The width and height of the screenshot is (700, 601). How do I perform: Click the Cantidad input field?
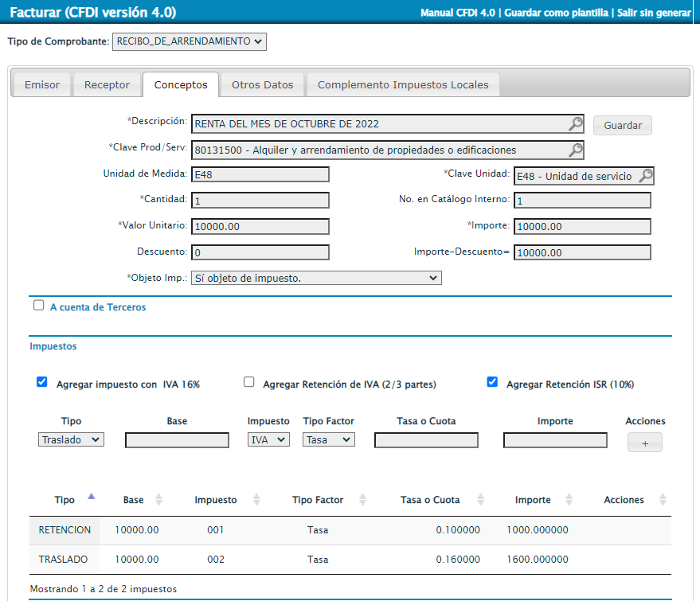click(x=260, y=201)
